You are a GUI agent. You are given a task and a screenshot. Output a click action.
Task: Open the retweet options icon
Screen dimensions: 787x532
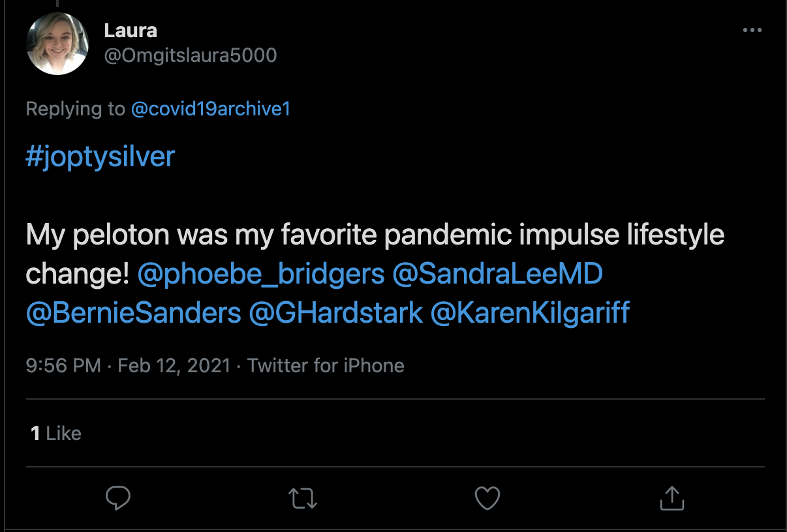303,499
